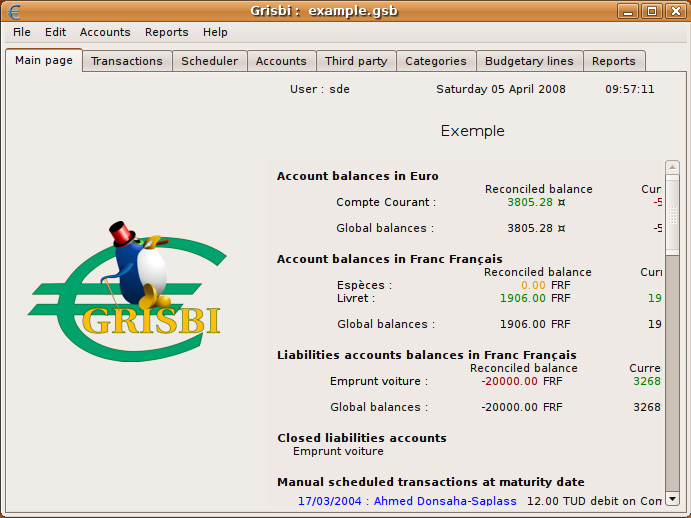Click Global balances -20000.00 FRF value

[522, 407]
